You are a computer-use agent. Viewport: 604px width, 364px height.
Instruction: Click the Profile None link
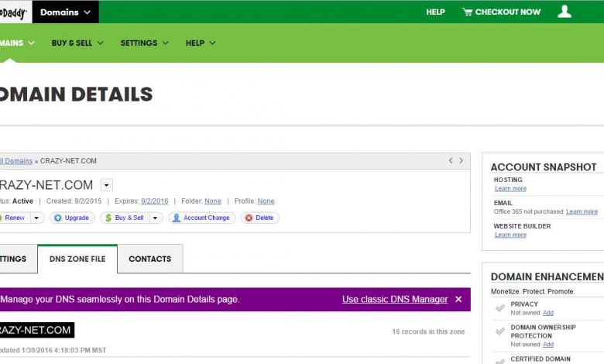coord(266,201)
